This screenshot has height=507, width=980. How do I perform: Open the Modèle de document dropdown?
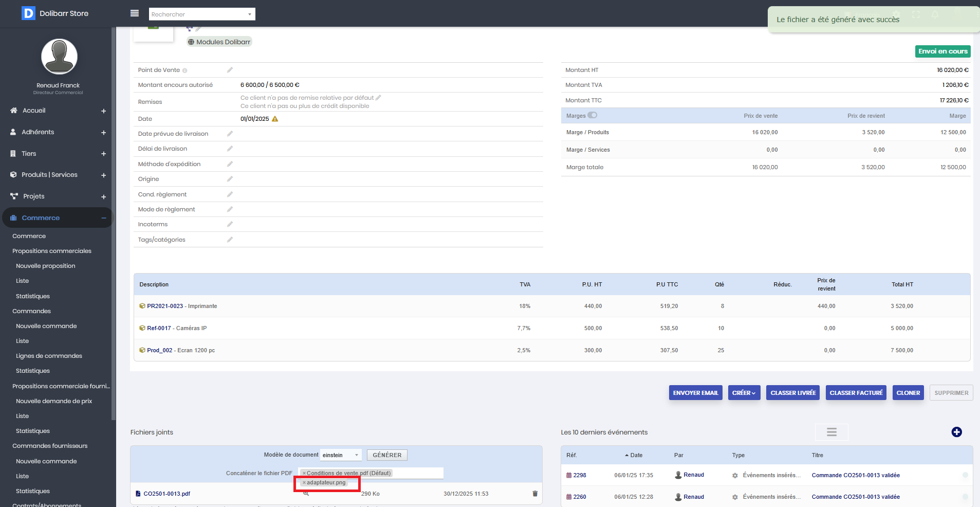coord(341,455)
